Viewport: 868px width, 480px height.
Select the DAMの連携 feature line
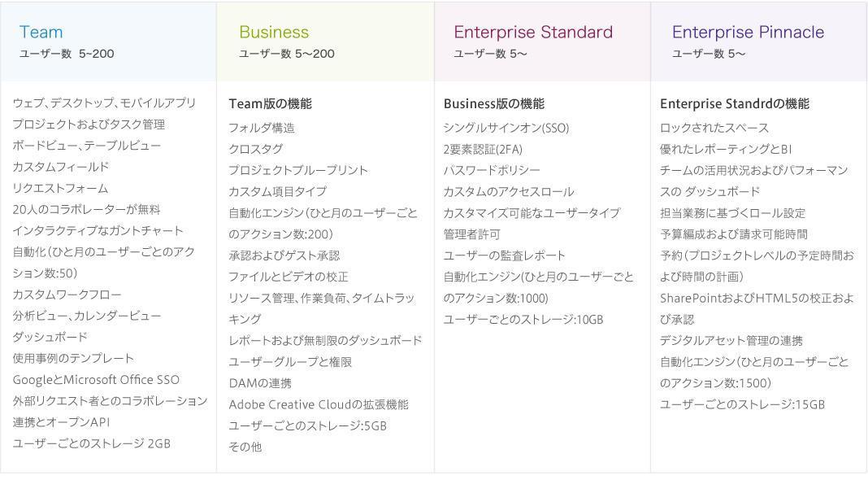pyautogui.click(x=260, y=383)
